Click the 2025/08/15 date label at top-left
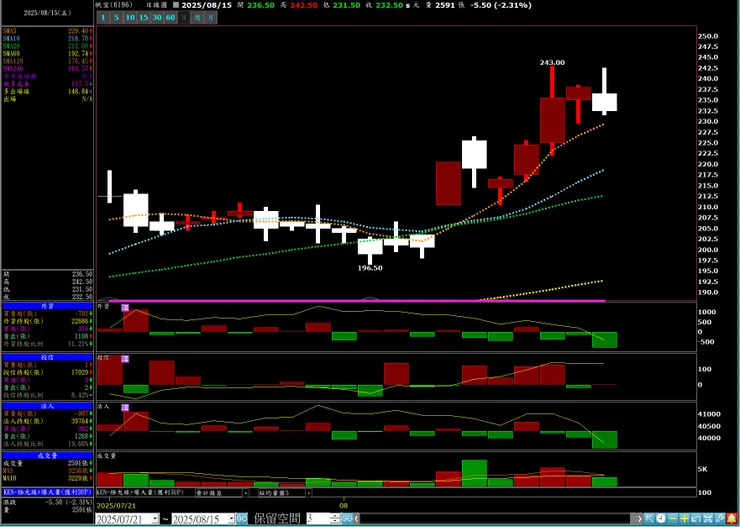This screenshot has width=740, height=527. 47,13
